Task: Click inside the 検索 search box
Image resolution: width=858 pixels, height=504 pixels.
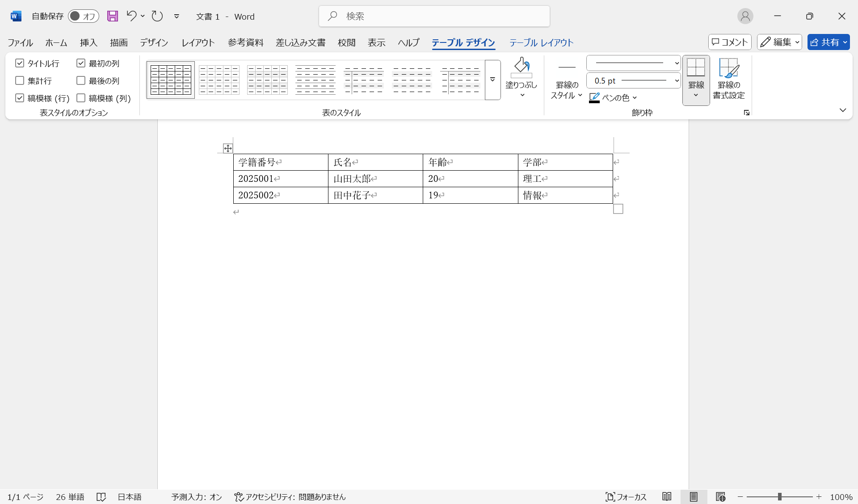Action: click(x=433, y=16)
